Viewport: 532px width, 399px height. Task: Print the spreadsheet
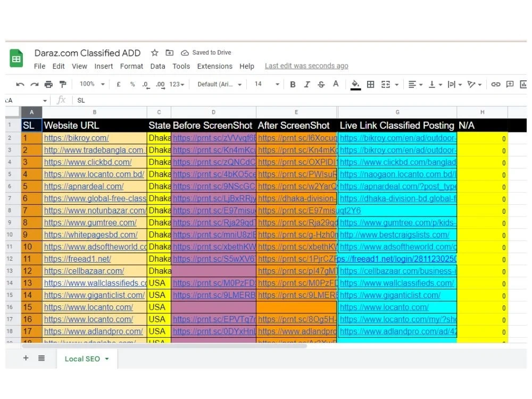48,84
